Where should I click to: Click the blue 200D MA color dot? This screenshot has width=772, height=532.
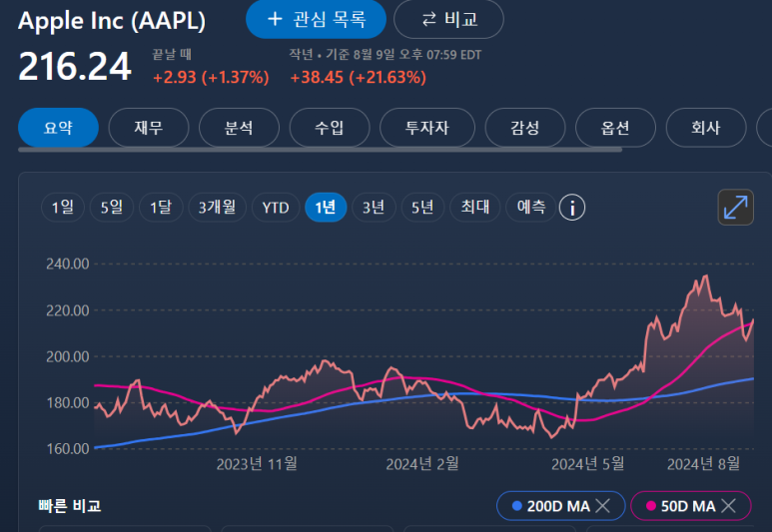click(517, 505)
